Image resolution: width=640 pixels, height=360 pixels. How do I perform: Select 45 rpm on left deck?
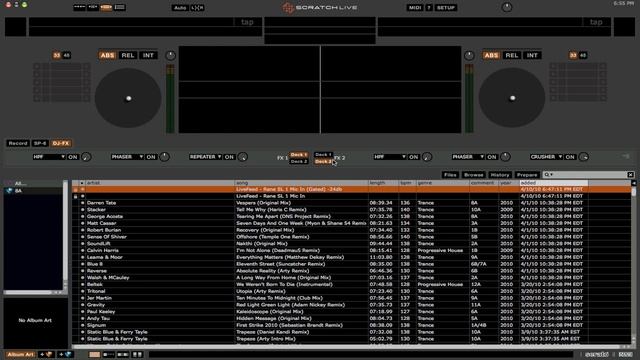(67, 55)
